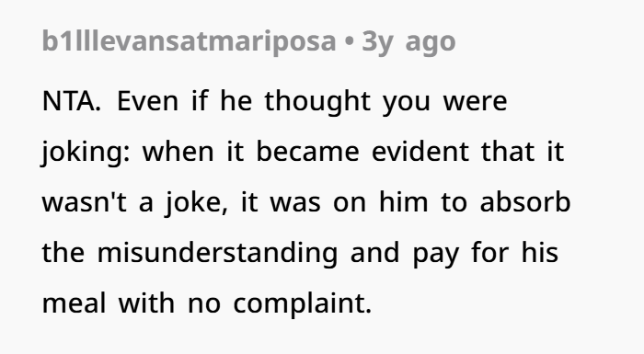This screenshot has height=354, width=644.
Task: Click the word "thought" in the first line
Action: coord(317,102)
